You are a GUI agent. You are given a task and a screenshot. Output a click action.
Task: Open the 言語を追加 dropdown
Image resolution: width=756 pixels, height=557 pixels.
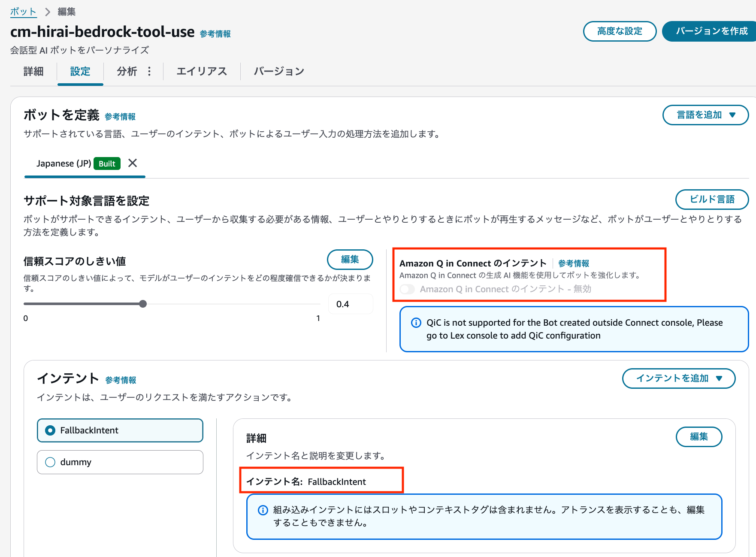click(705, 115)
